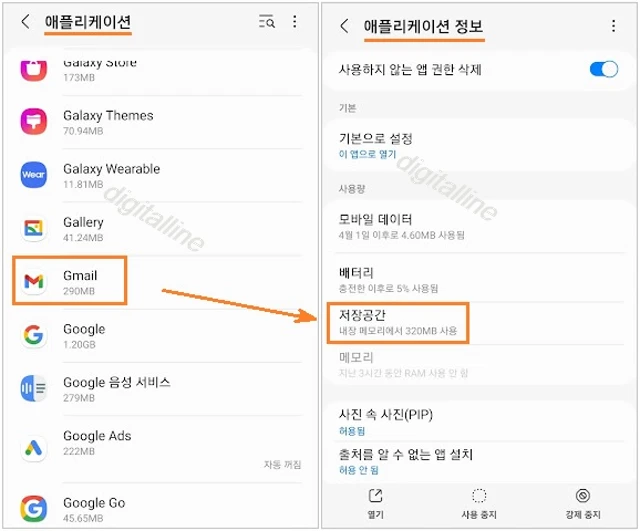Tap the 사용 중지 disable icon
Viewport: 640px width, 531px height.
[479, 496]
